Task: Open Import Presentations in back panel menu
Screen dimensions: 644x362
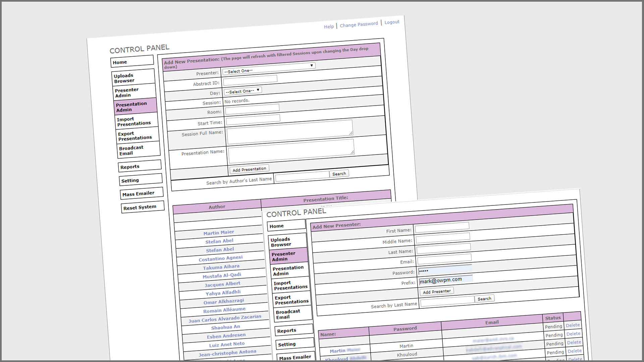Action: 134,121
